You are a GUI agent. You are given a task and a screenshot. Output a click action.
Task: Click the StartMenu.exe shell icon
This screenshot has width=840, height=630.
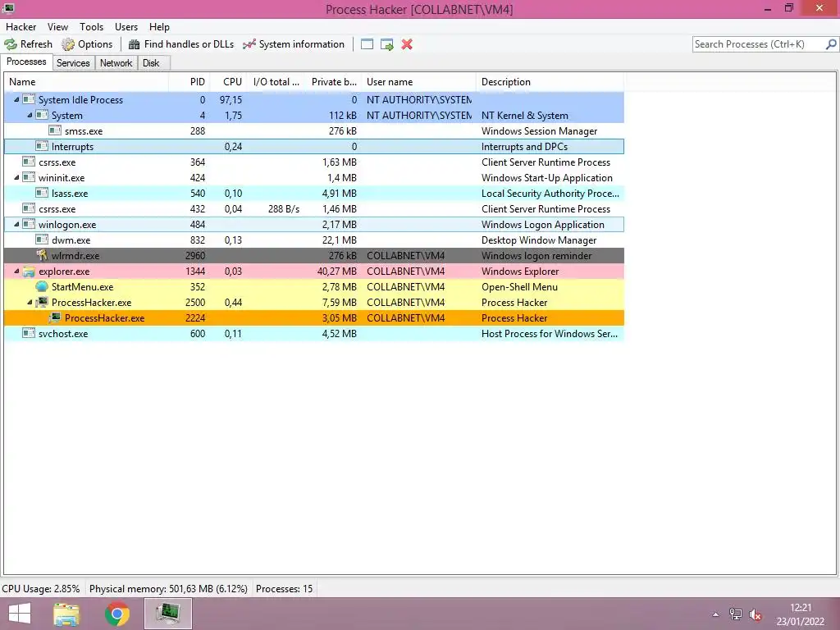click(42, 286)
